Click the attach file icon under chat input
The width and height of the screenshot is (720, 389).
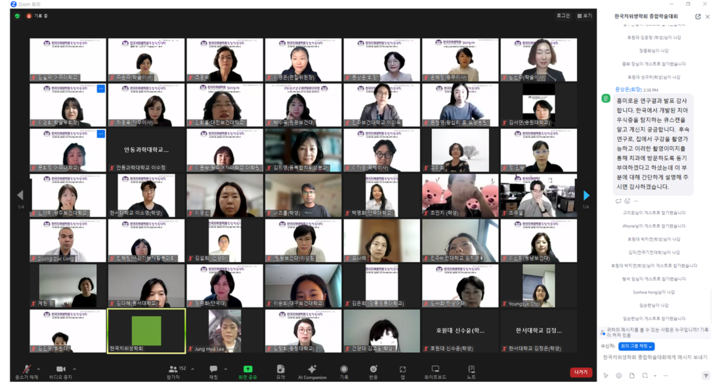point(632,376)
